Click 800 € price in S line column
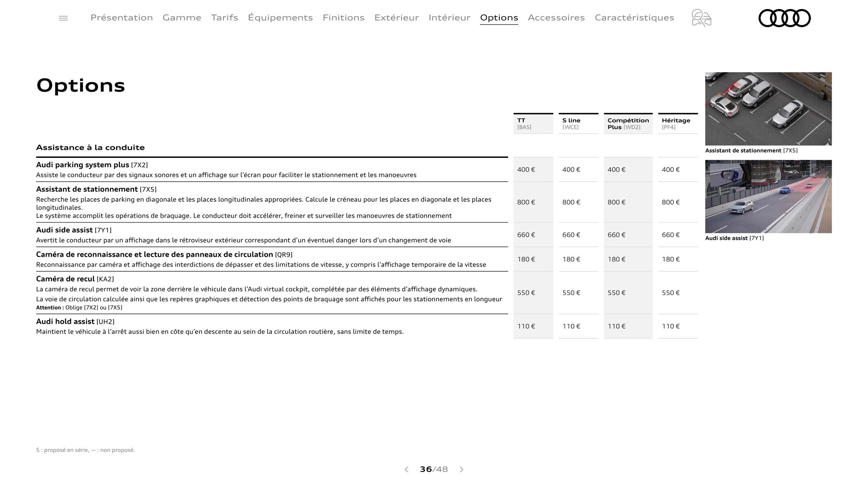 point(571,202)
